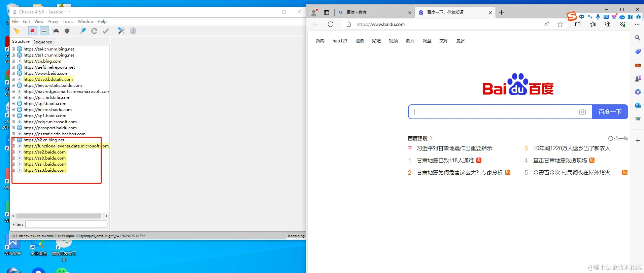Expand the www.baidu.com tree node
This screenshot has width=644, height=273.
(x=13, y=73)
